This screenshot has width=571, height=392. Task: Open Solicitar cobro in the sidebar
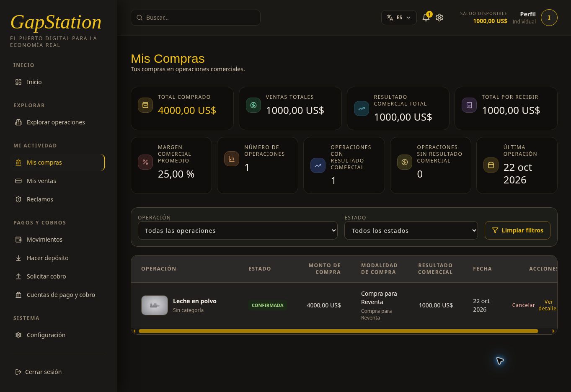(x=58, y=276)
